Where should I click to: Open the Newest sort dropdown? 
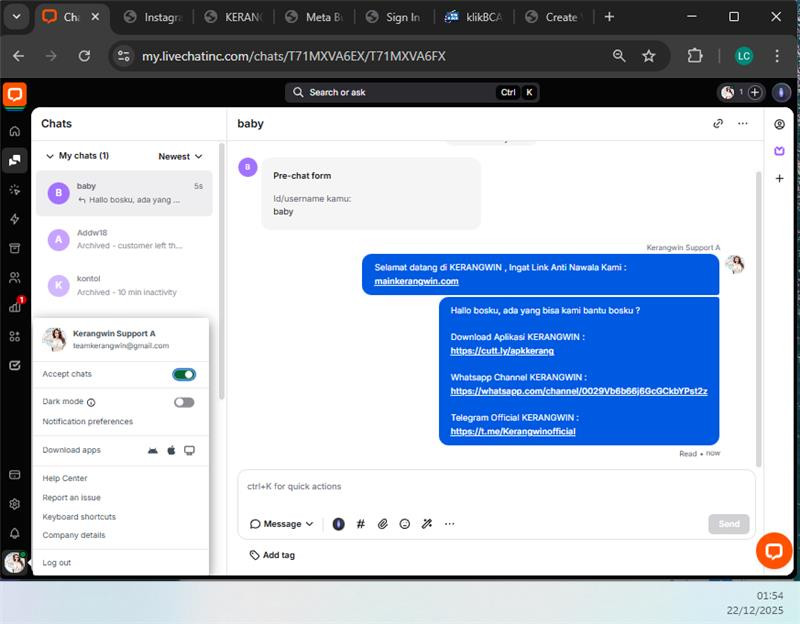pos(180,156)
